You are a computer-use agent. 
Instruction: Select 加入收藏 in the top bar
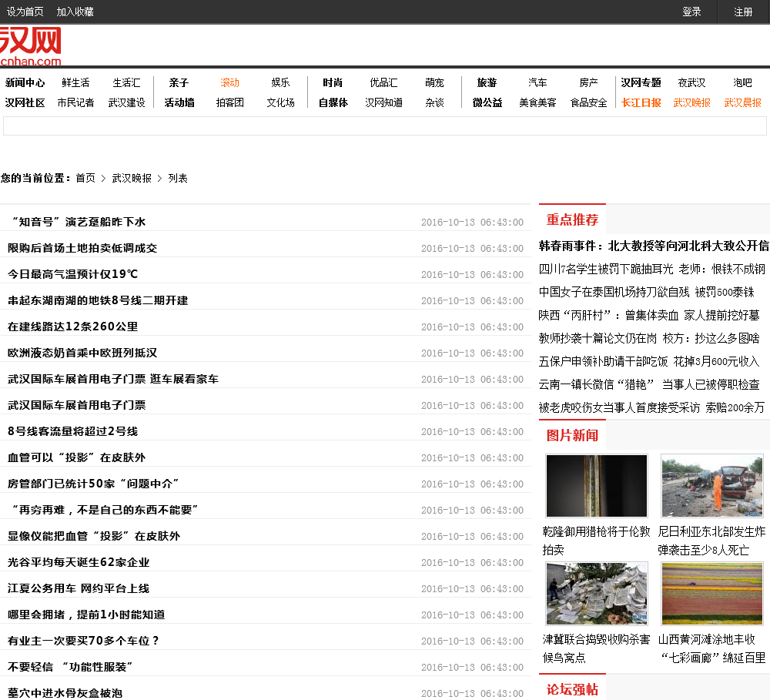pos(75,12)
